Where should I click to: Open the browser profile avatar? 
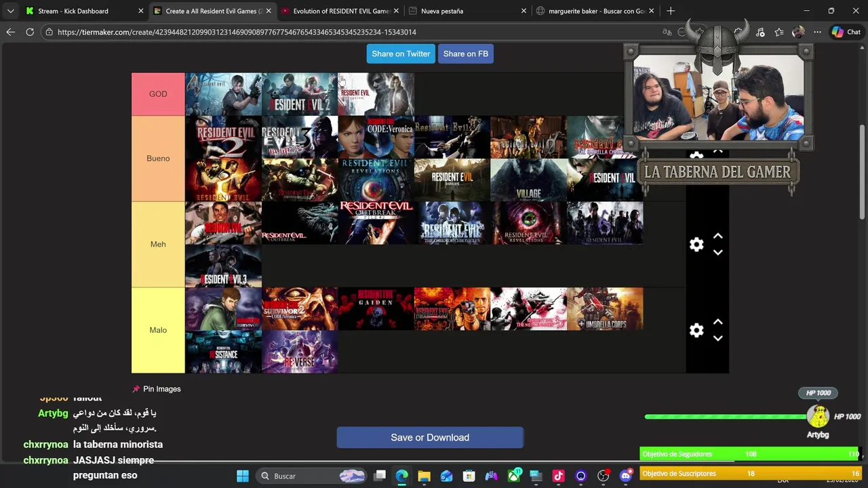tap(798, 32)
